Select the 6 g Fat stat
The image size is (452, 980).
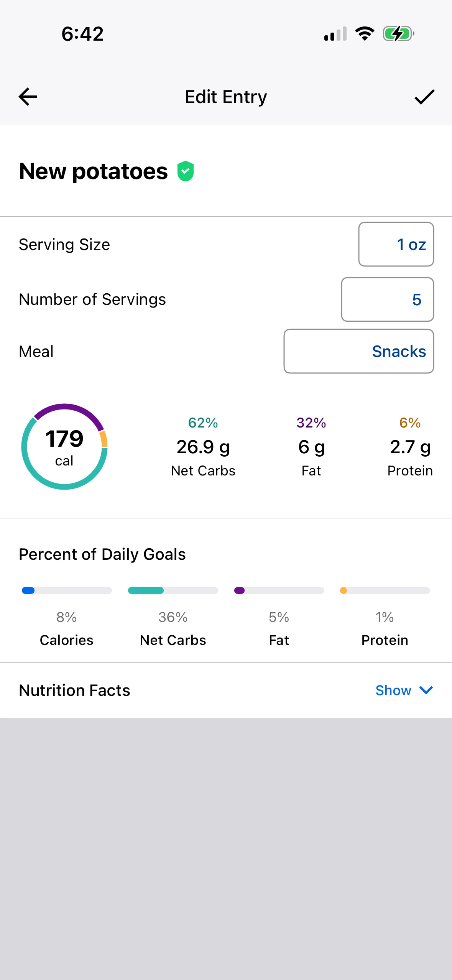pyautogui.click(x=311, y=447)
